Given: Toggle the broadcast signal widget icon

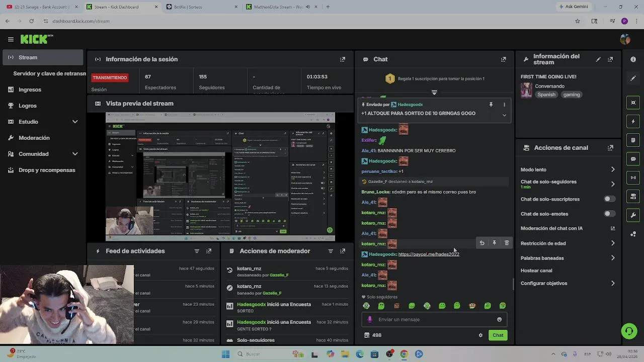Looking at the screenshot, I should pos(633,177).
